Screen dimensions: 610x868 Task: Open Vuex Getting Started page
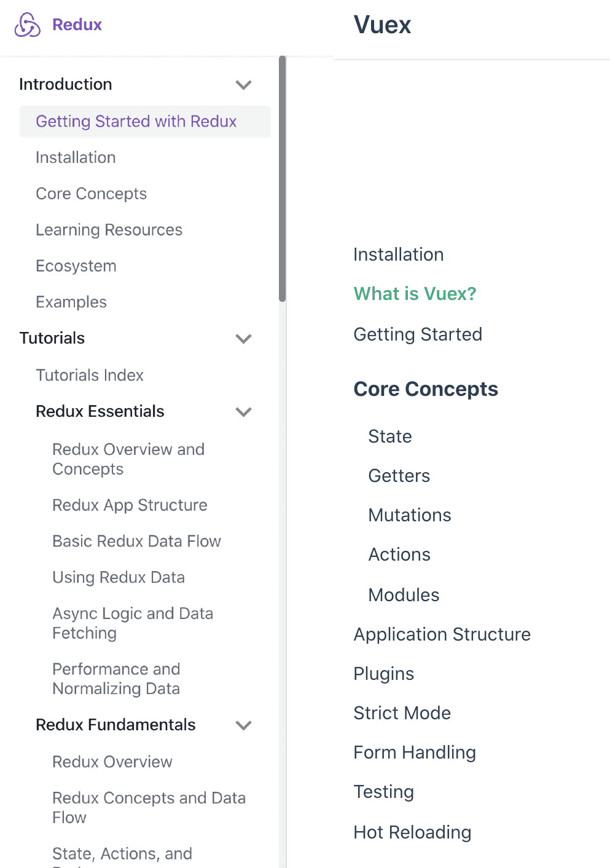(x=418, y=334)
